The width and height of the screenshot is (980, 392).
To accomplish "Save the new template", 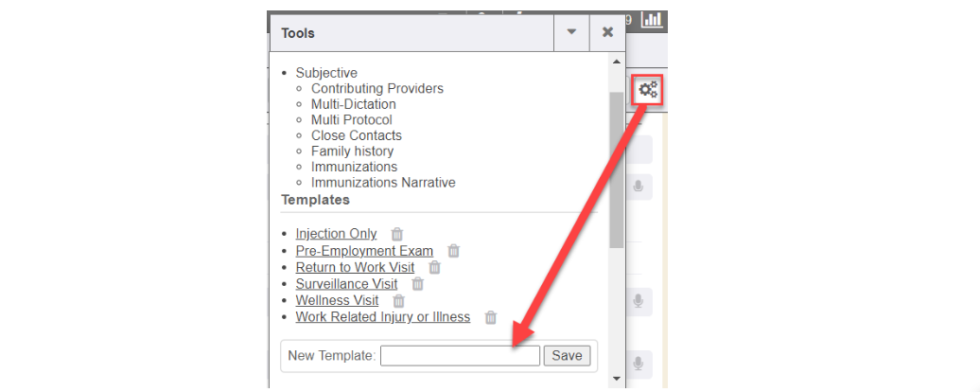I will (x=567, y=356).
